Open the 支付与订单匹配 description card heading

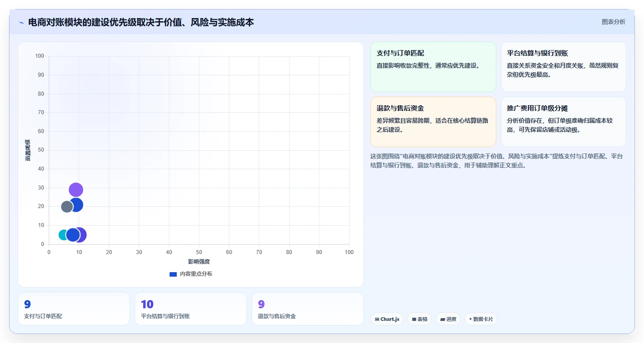(400, 53)
